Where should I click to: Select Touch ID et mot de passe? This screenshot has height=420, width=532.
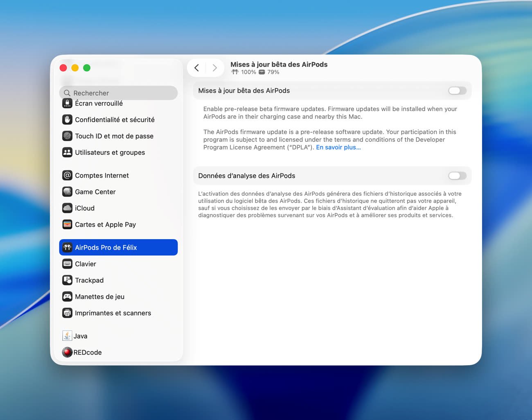(118, 136)
